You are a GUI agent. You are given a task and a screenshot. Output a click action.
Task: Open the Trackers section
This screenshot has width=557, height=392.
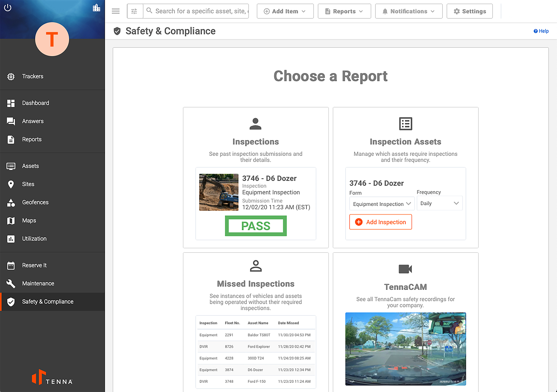point(33,76)
